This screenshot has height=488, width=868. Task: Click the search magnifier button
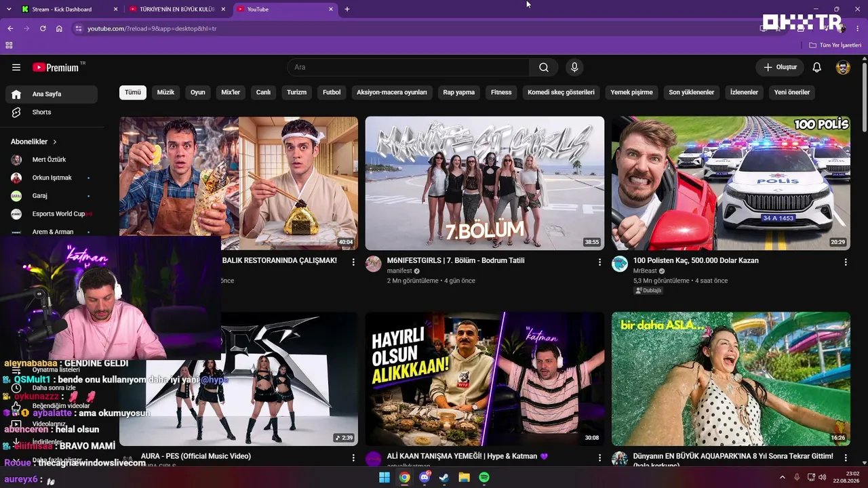[544, 67]
